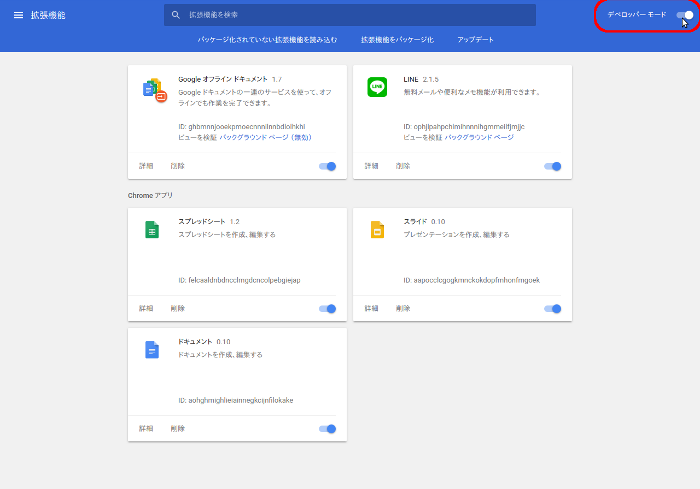This screenshot has width=700, height=489.
Task: Turn off the Document app toggle
Action: 328,429
